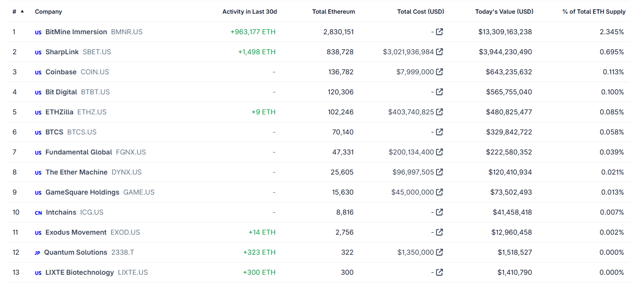
Task: Click the Exodus Movement company name
Action: point(76,232)
